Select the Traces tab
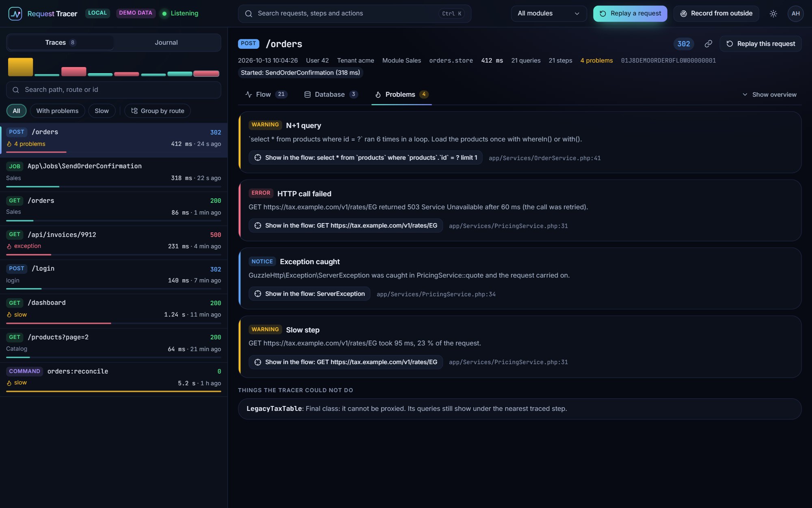 (60, 42)
